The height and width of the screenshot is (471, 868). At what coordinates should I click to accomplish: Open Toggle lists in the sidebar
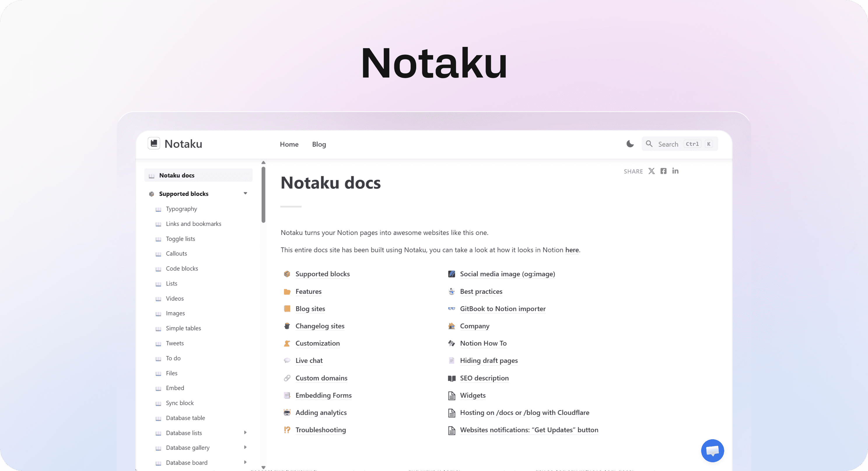pos(180,239)
